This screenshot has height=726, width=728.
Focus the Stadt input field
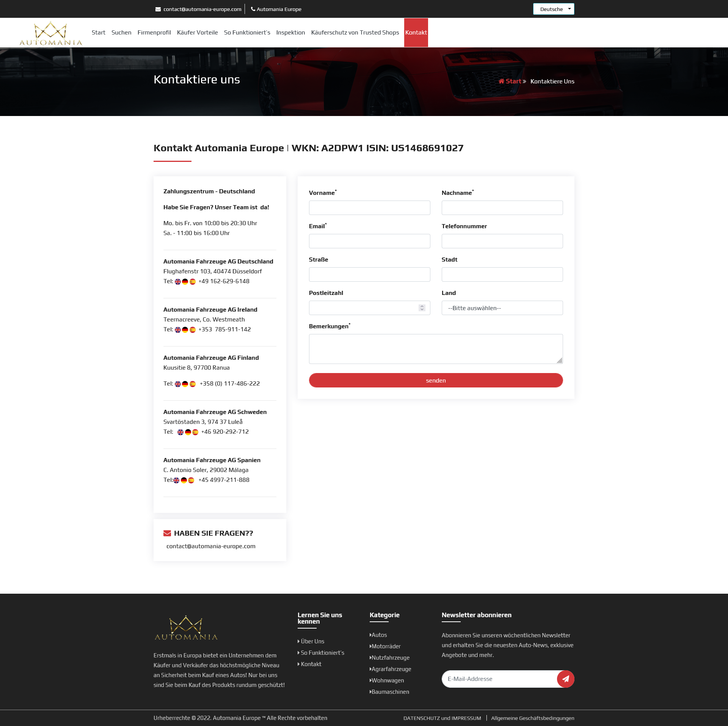tap(502, 274)
